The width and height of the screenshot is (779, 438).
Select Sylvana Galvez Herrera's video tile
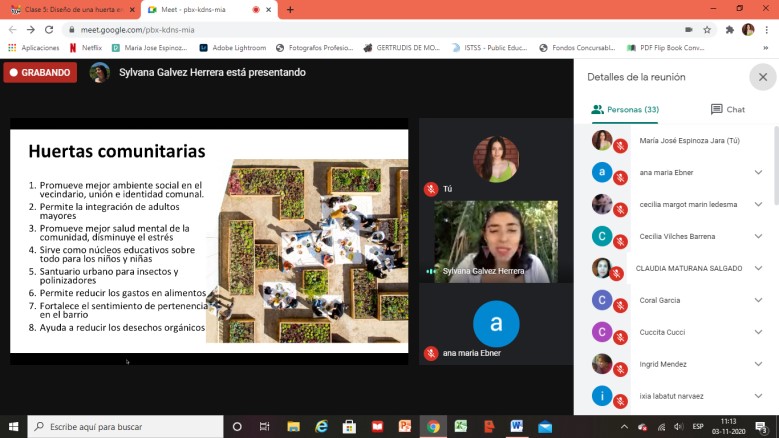(496, 241)
